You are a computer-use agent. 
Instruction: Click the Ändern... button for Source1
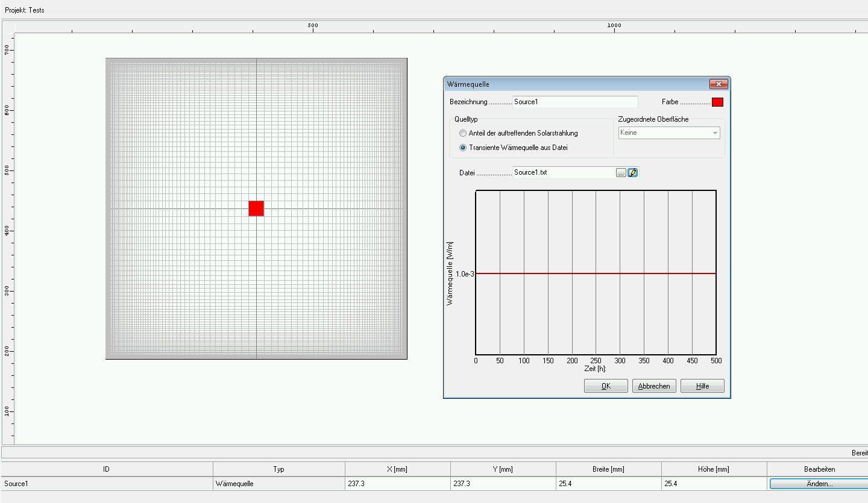pos(819,484)
